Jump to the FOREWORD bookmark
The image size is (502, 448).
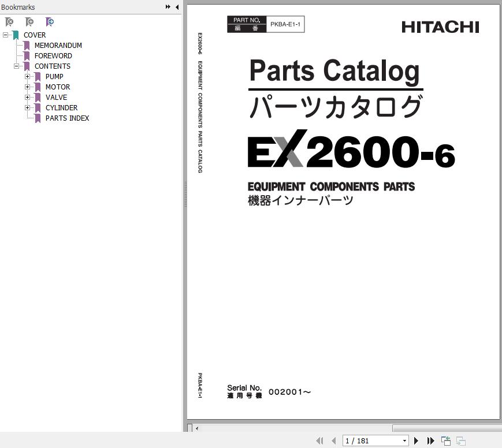pyautogui.click(x=53, y=55)
